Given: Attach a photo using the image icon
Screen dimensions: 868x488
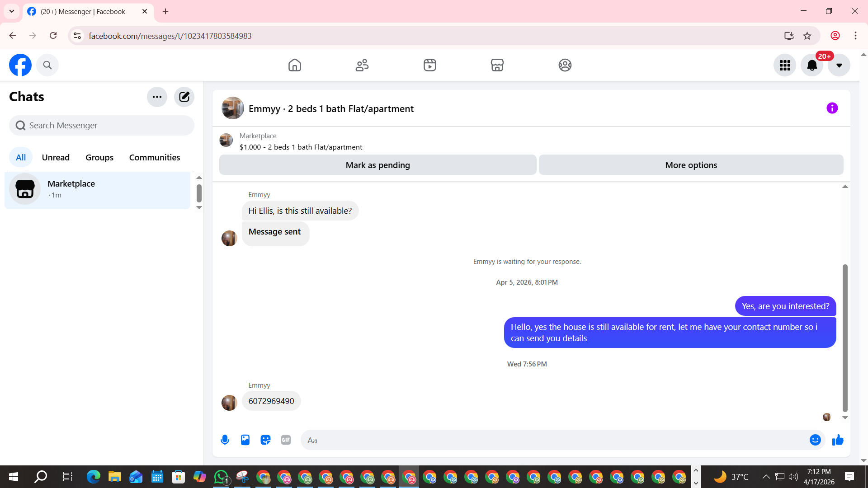Looking at the screenshot, I should [x=245, y=440].
